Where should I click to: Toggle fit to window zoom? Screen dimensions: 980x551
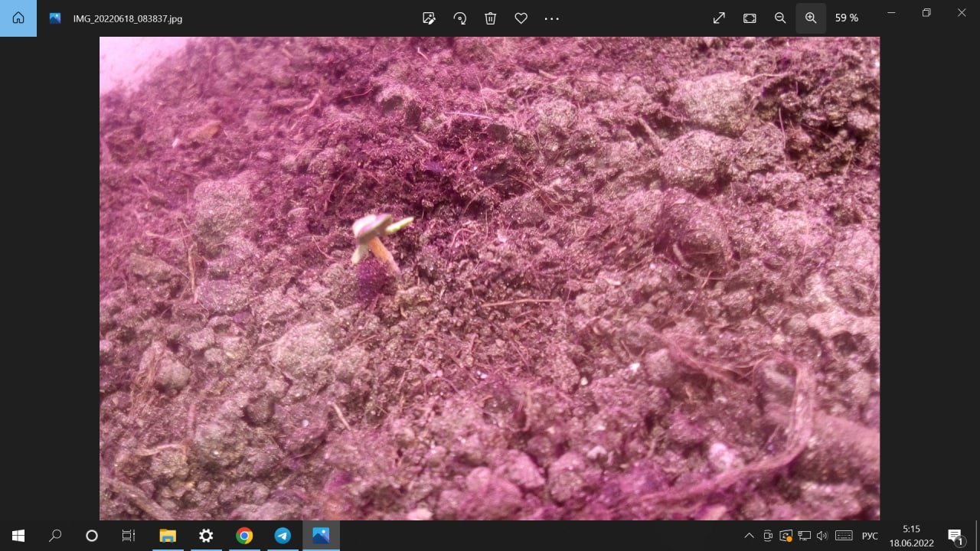click(750, 18)
